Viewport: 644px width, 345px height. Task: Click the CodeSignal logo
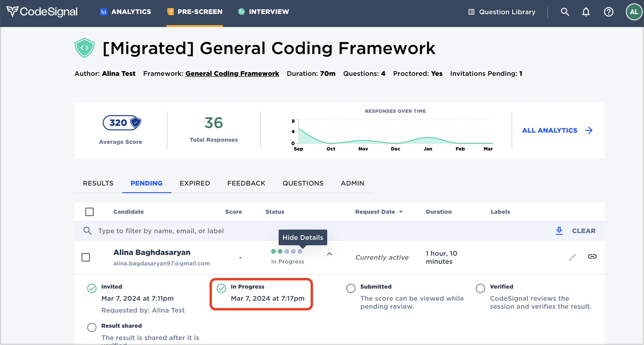pos(42,11)
